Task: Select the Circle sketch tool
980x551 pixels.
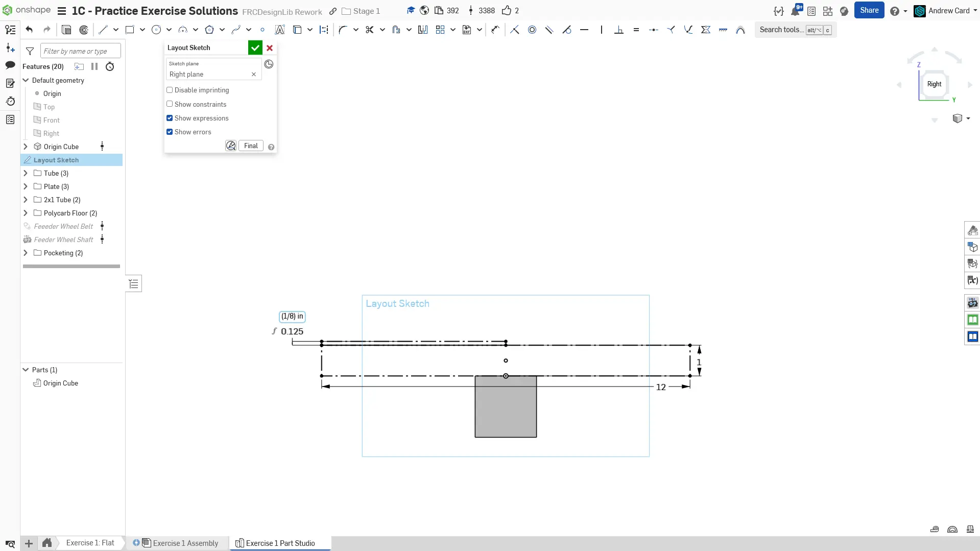Action: [156, 30]
